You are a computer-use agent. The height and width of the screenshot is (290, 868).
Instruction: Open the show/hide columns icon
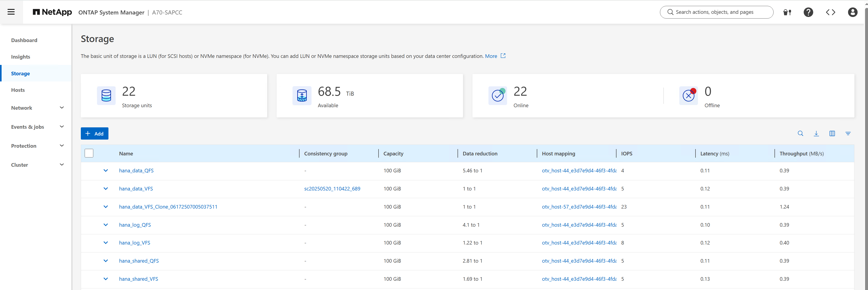[x=832, y=133]
